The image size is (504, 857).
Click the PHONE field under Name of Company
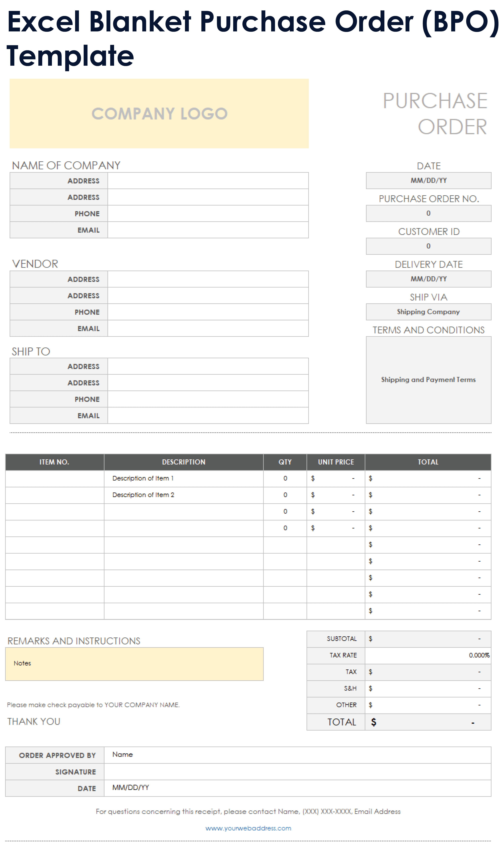coord(208,214)
